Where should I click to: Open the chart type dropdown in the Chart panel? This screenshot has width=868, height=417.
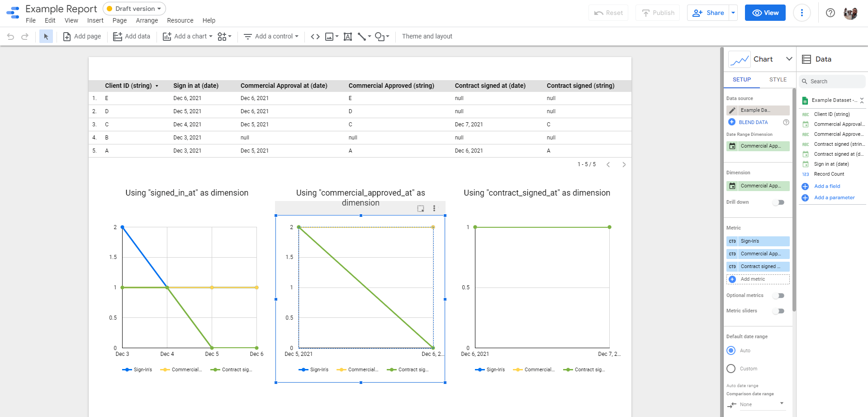coord(789,59)
